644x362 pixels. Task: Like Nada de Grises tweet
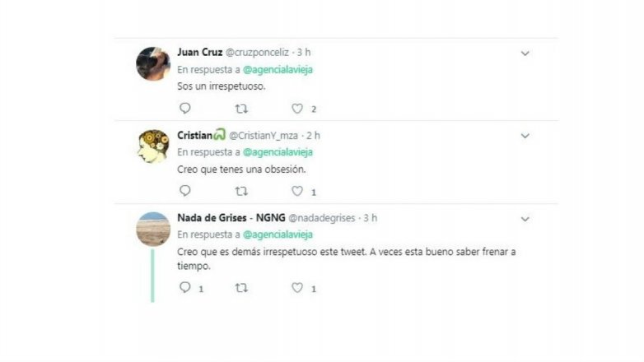pyautogui.click(x=297, y=287)
